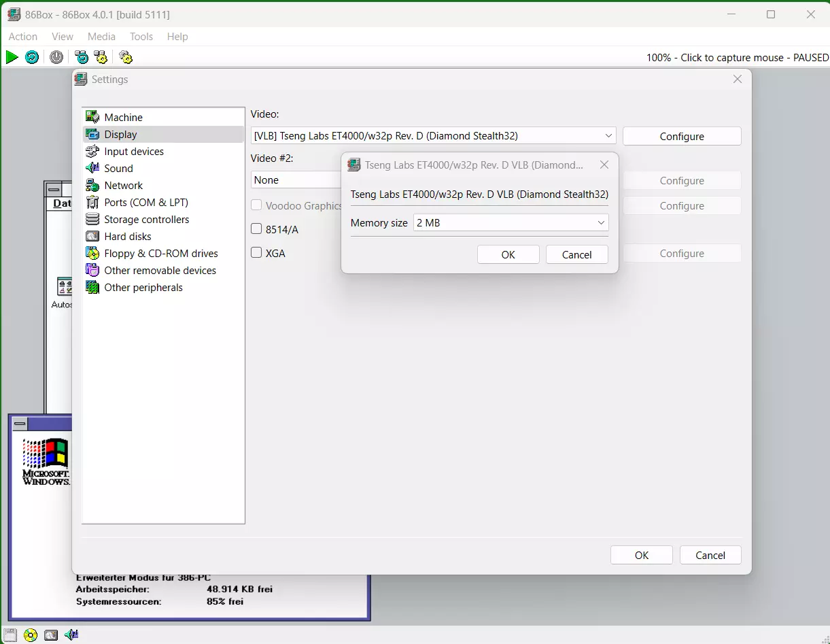830x644 pixels.
Task: Send Ctrl+Alt+Esc via the toolbar icon
Action: [101, 57]
